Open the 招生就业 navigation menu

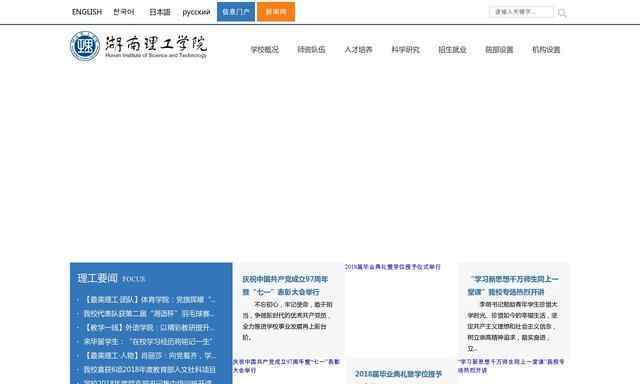[452, 50]
